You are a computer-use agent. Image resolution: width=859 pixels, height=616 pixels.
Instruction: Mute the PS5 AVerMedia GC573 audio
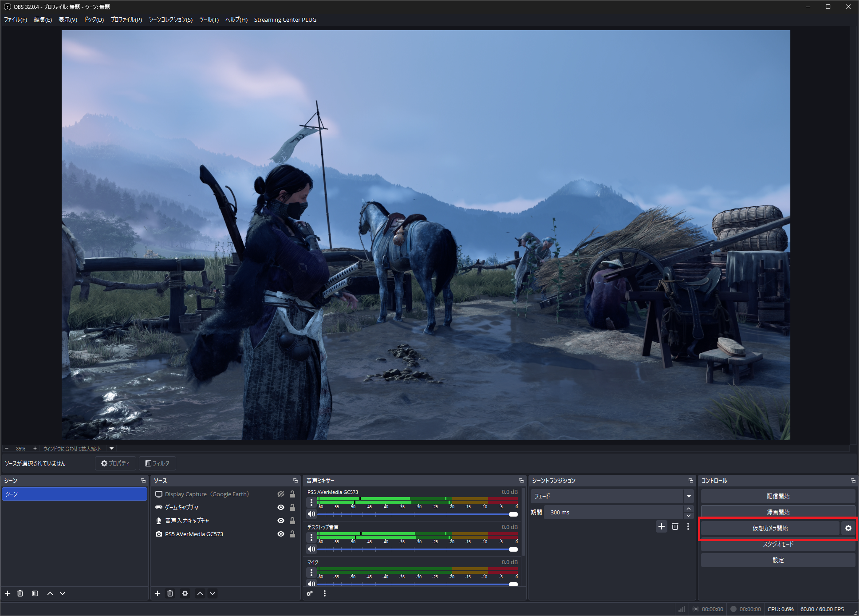point(311,514)
